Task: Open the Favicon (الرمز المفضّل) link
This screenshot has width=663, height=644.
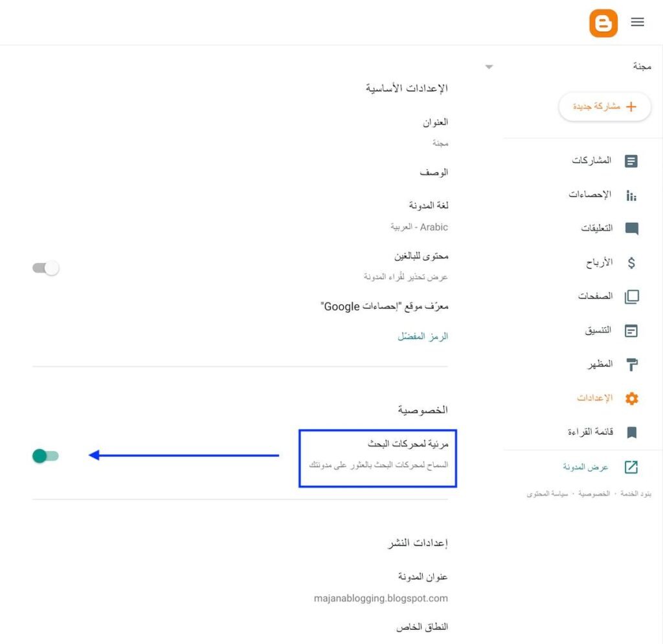Action: pos(423,336)
